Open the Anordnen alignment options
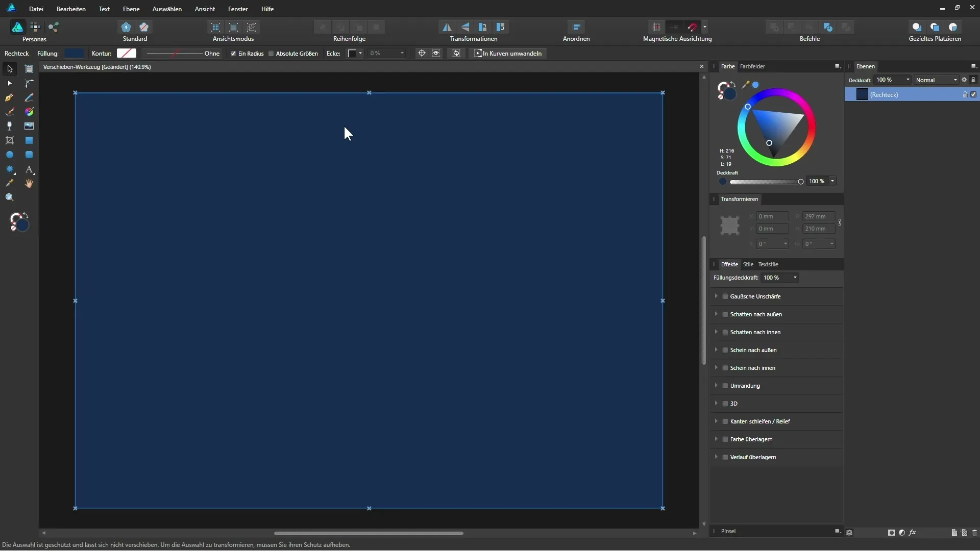Viewport: 980px width, 551px height. click(x=576, y=27)
